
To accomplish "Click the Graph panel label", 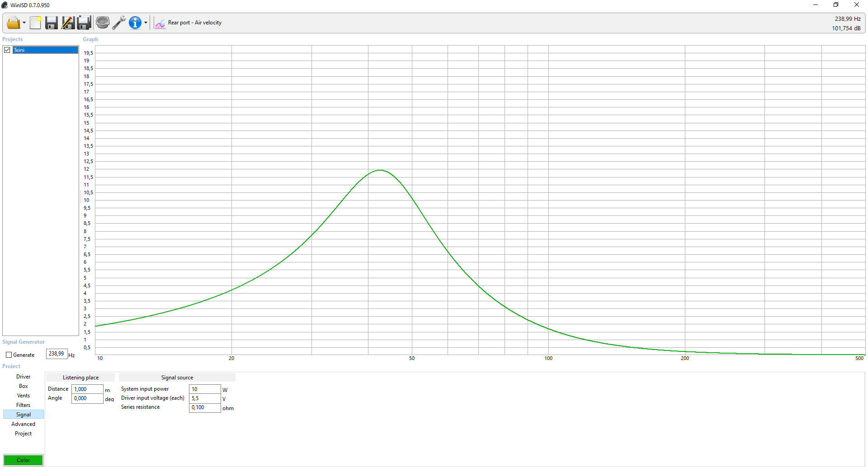I will 90,39.
